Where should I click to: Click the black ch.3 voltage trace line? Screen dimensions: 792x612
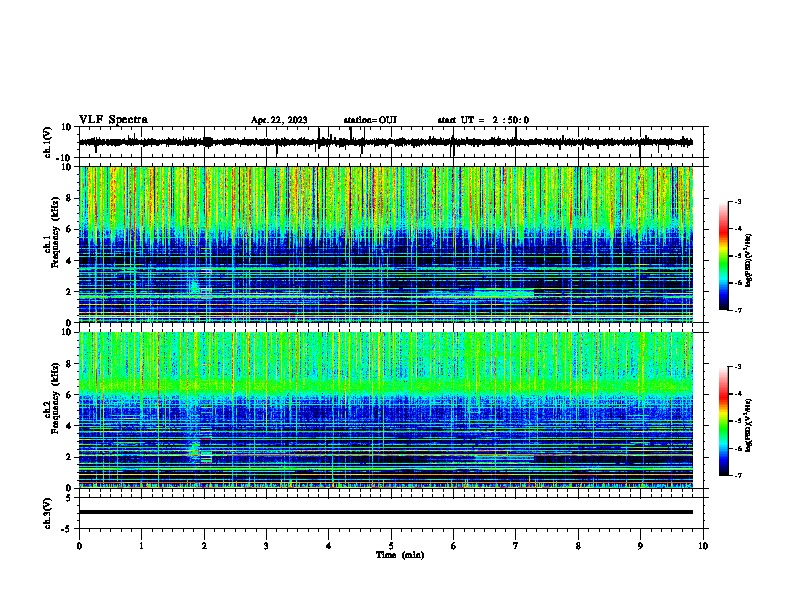386,512
